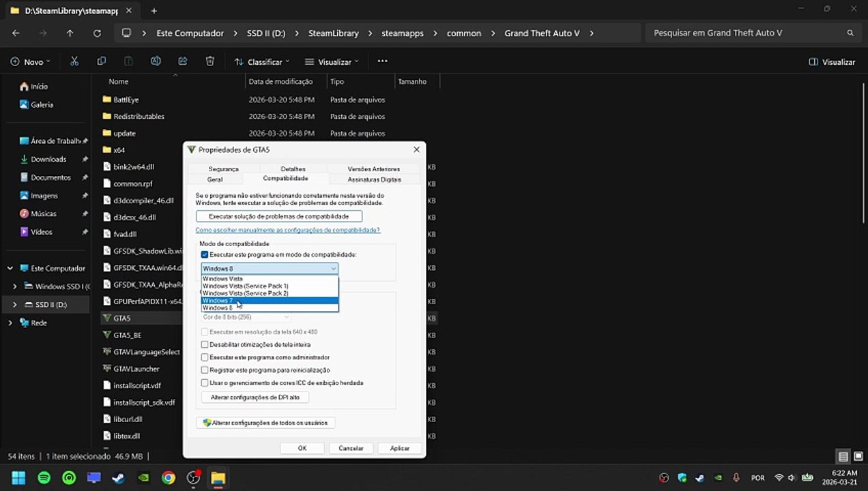The width and height of the screenshot is (868, 491).
Task: Refresh the current folder view
Action: point(97,33)
